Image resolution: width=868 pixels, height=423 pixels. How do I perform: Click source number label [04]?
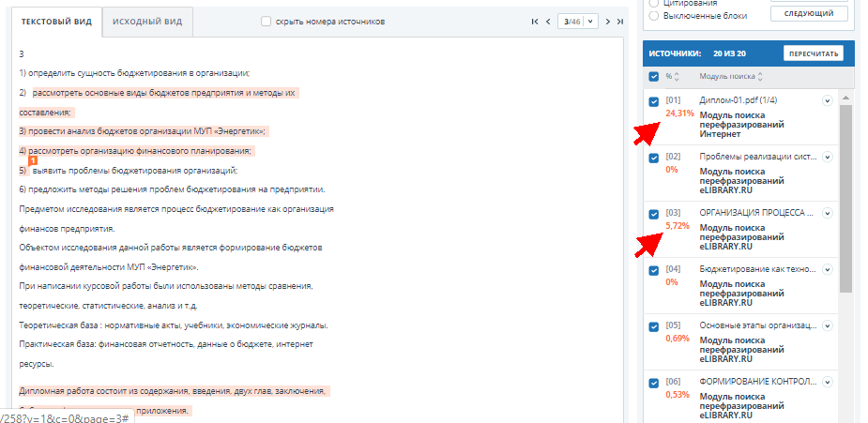coord(673,269)
